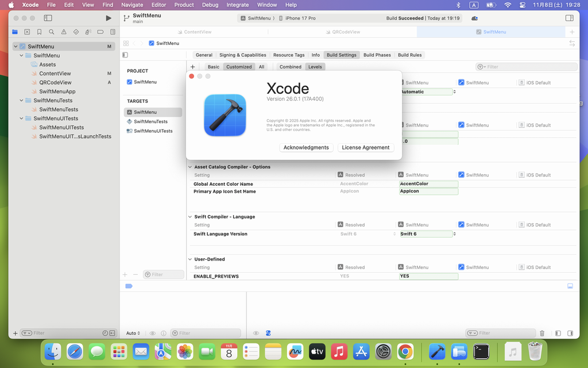The width and height of the screenshot is (588, 368).
Task: Switch to the Bookmark navigator icon
Action: 39,32
